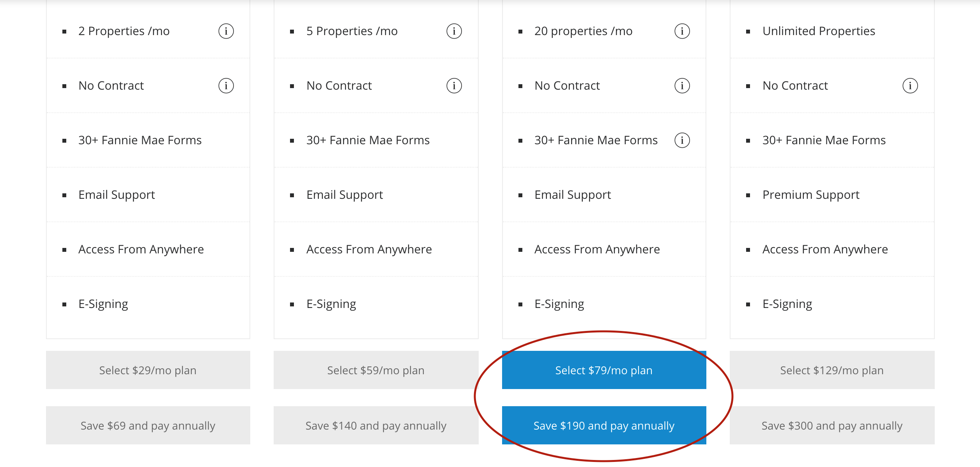Click Access From Anywhere in $59 plan
The height and width of the screenshot is (467, 980).
click(x=369, y=249)
